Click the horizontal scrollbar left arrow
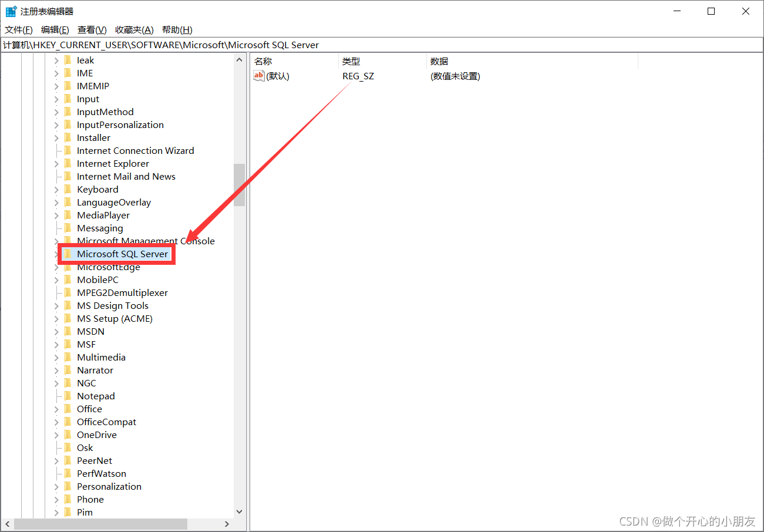The height and width of the screenshot is (532, 764). pyautogui.click(x=7, y=524)
